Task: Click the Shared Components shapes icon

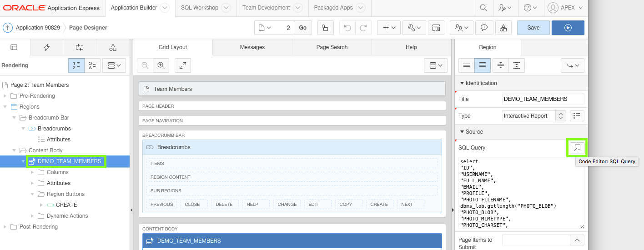Action: tap(503, 28)
